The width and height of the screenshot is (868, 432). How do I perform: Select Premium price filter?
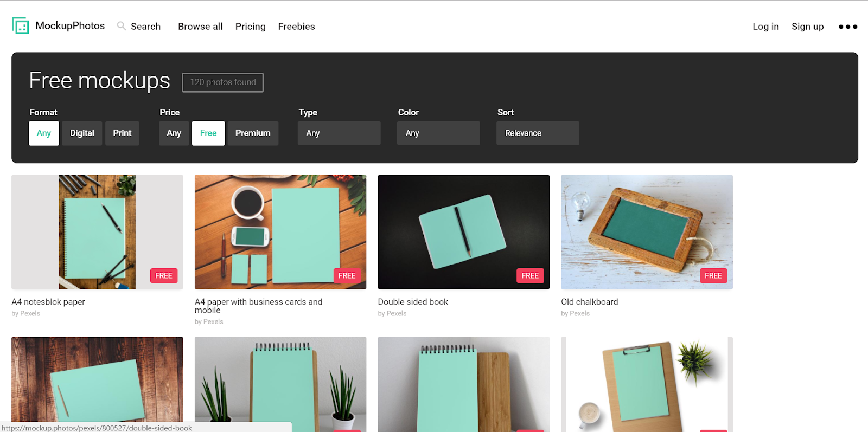pos(253,133)
